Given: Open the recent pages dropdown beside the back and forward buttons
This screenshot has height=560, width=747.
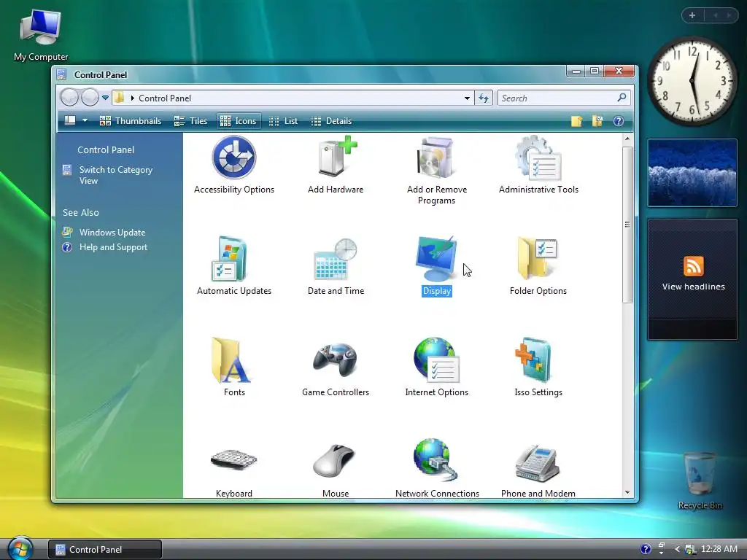Looking at the screenshot, I should pyautogui.click(x=105, y=98).
